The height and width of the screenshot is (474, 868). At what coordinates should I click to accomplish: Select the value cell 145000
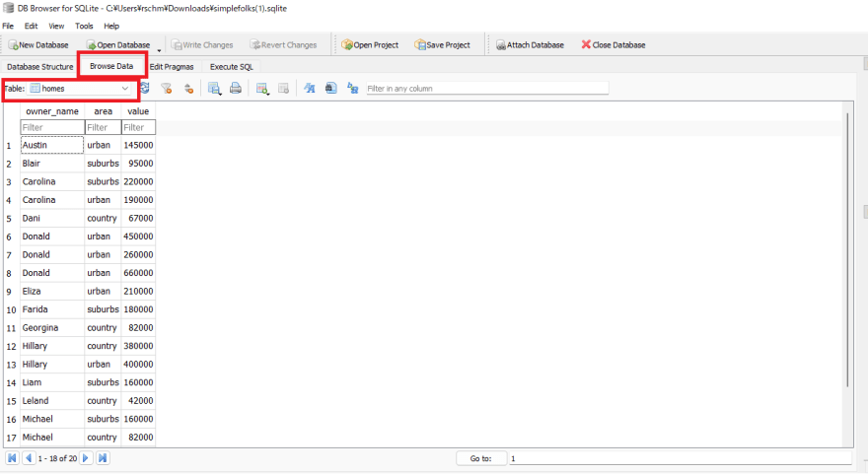pyautogui.click(x=138, y=145)
